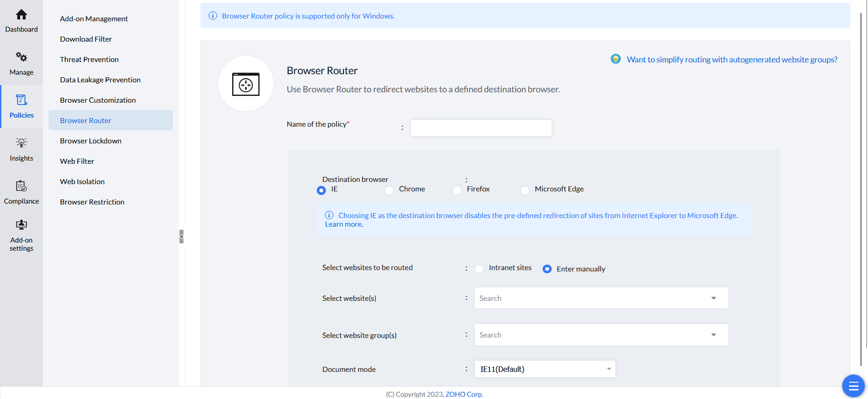Expand the Select website(s) dropdown
Screen dimensions: 868x399
click(x=713, y=298)
